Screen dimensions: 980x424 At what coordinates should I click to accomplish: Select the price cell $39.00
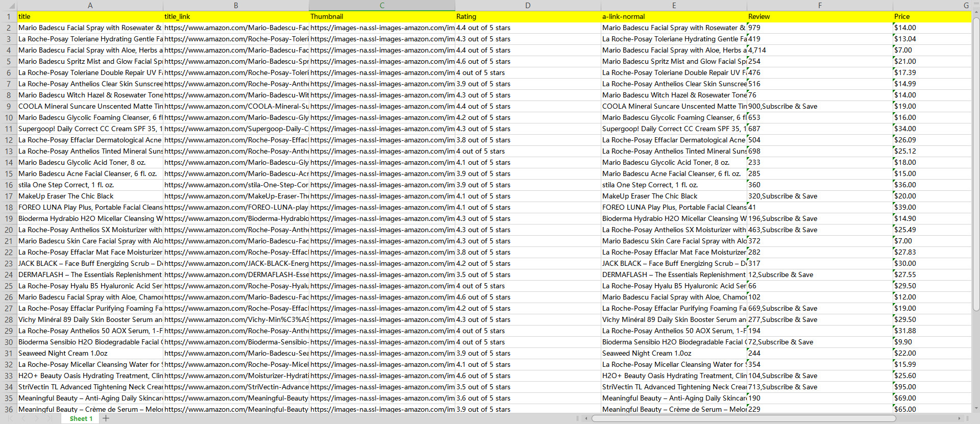click(x=933, y=207)
